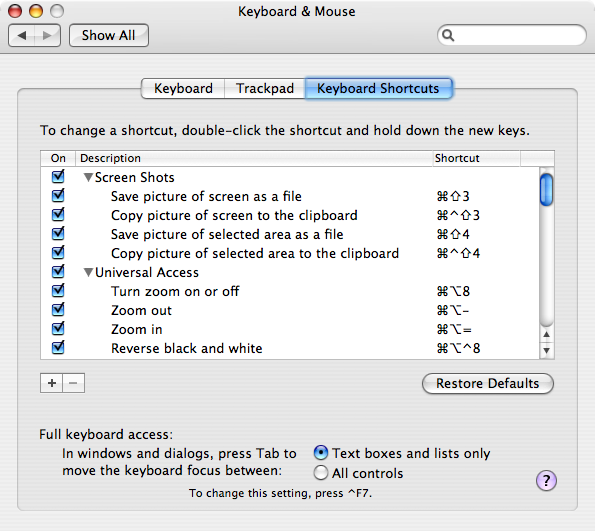Screen dimensions: 595x531
Task: Click the ⌘⌥- shortcut for Zoom out
Action: pos(453,310)
